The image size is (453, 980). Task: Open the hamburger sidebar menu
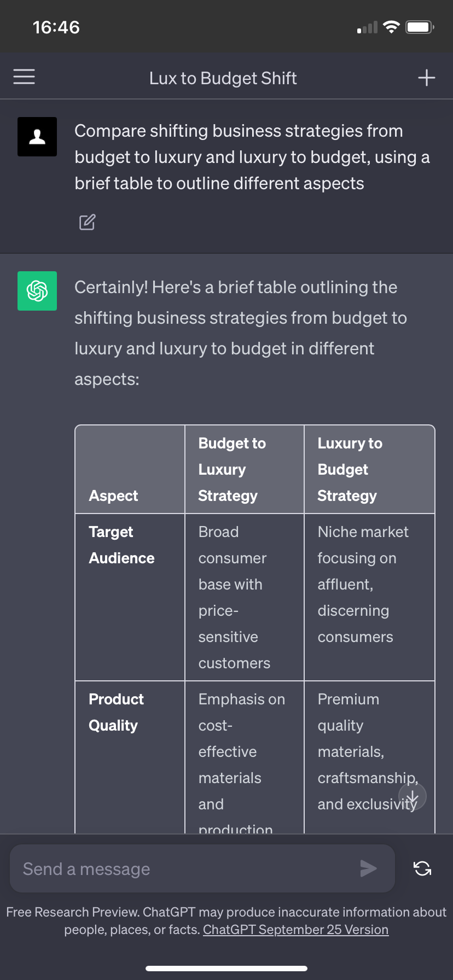24,77
